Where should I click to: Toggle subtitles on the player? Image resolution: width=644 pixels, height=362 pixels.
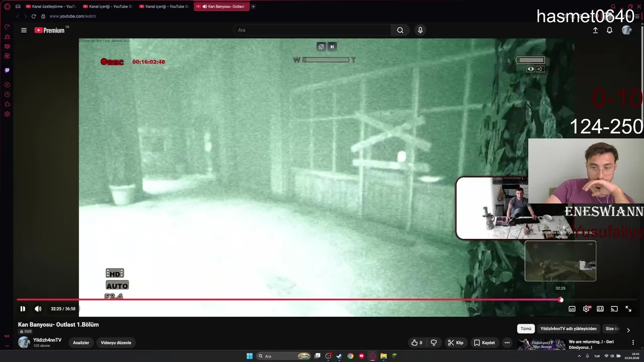pos(572,309)
